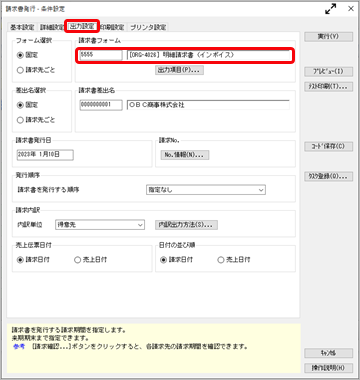
Task: Select 固定 under フォーム選択
Action: 27,55
